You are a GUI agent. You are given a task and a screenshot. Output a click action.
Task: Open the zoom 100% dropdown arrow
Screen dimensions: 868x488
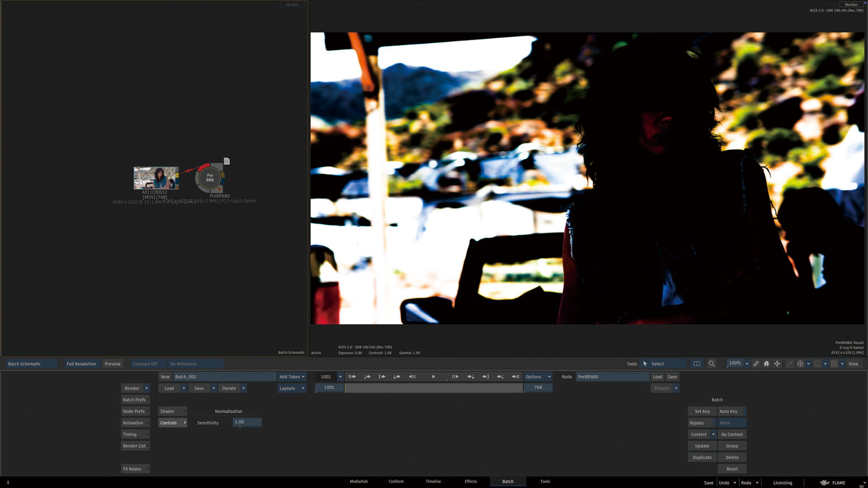pyautogui.click(x=747, y=364)
